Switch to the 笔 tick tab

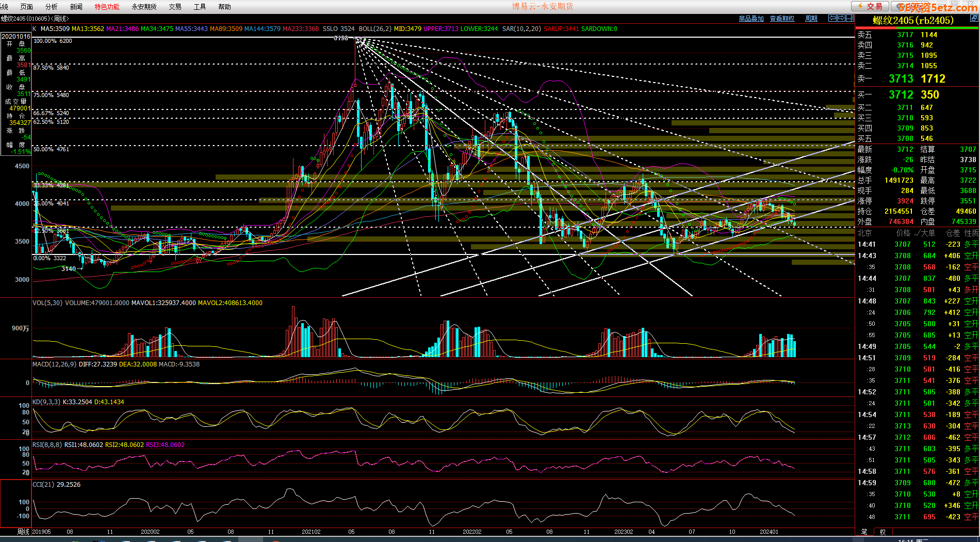tap(864, 532)
